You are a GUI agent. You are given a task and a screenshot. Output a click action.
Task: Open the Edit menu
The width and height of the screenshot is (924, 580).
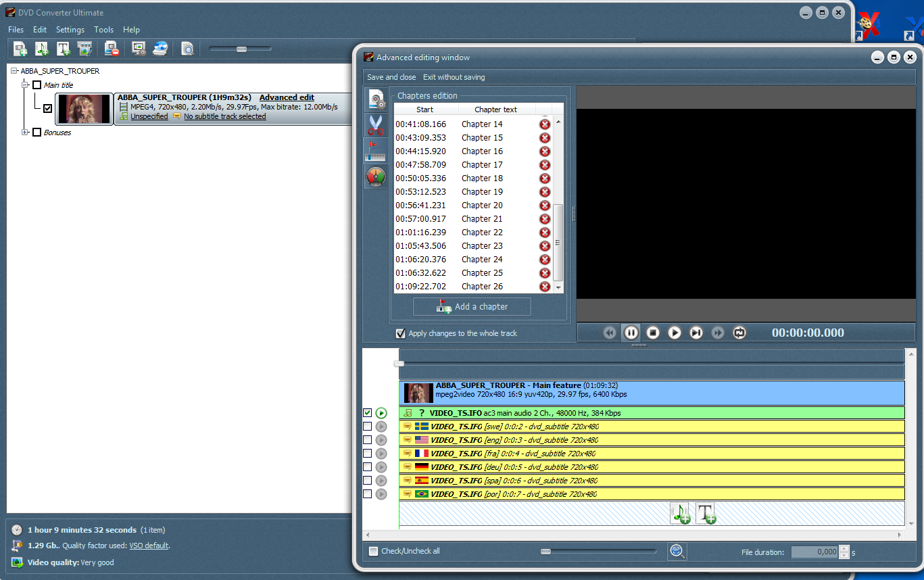pyautogui.click(x=40, y=30)
